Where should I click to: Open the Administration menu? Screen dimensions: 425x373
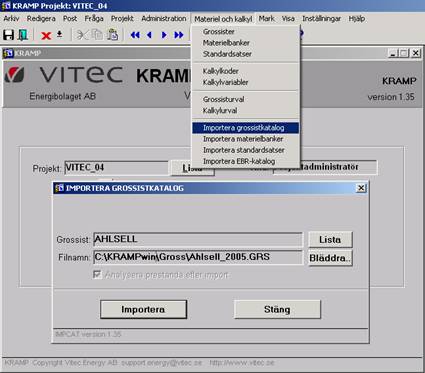[x=164, y=19]
